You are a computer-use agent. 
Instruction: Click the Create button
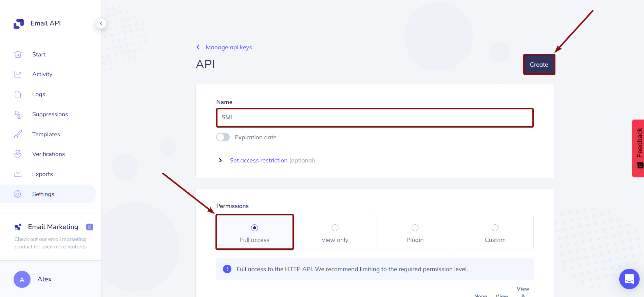point(539,65)
